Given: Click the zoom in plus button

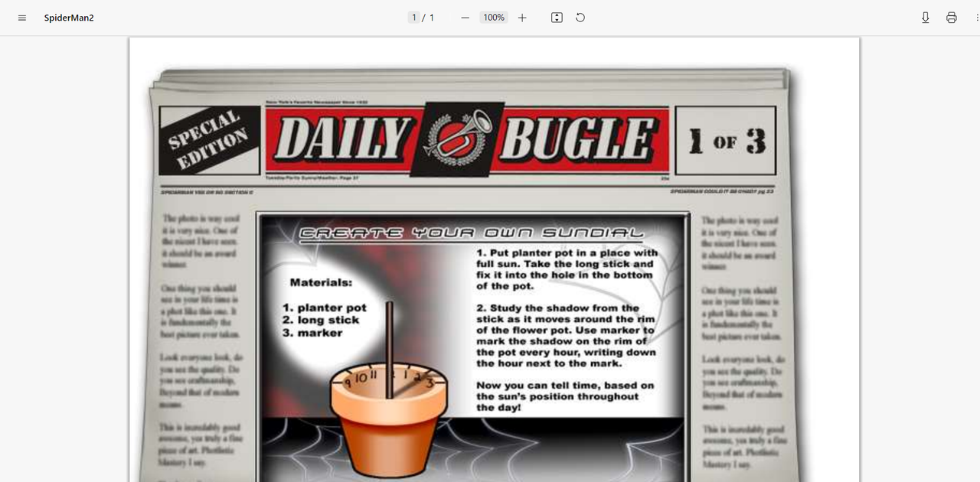Looking at the screenshot, I should [522, 18].
